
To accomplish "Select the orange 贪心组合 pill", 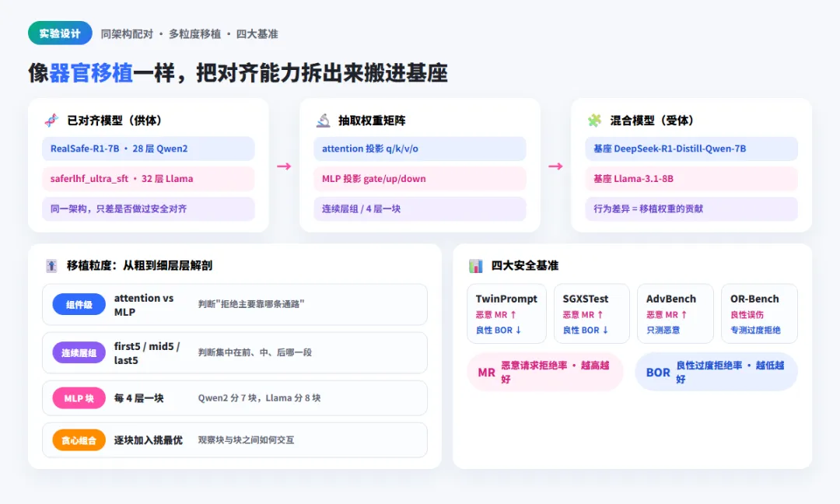I will [79, 440].
